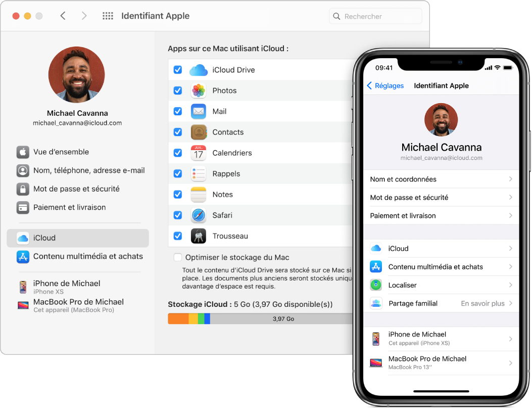Switch to the Vue d'ensemble section
Image resolution: width=532 pixels, height=413 pixels.
click(61, 152)
